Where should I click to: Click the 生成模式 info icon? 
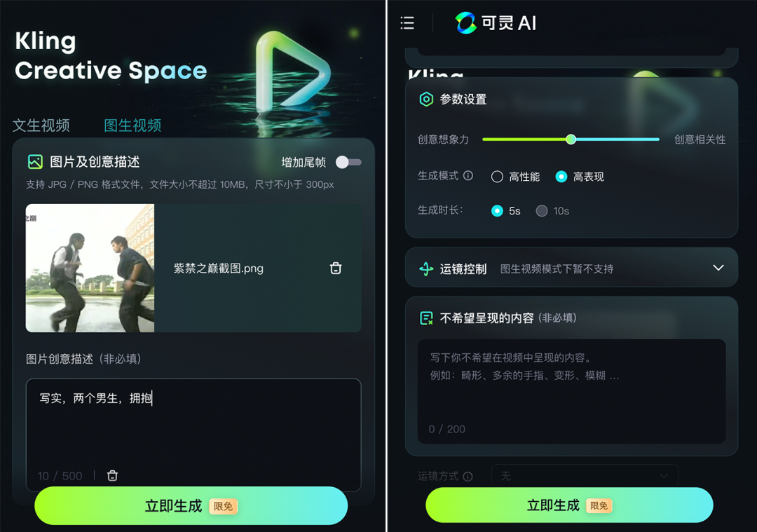[468, 176]
